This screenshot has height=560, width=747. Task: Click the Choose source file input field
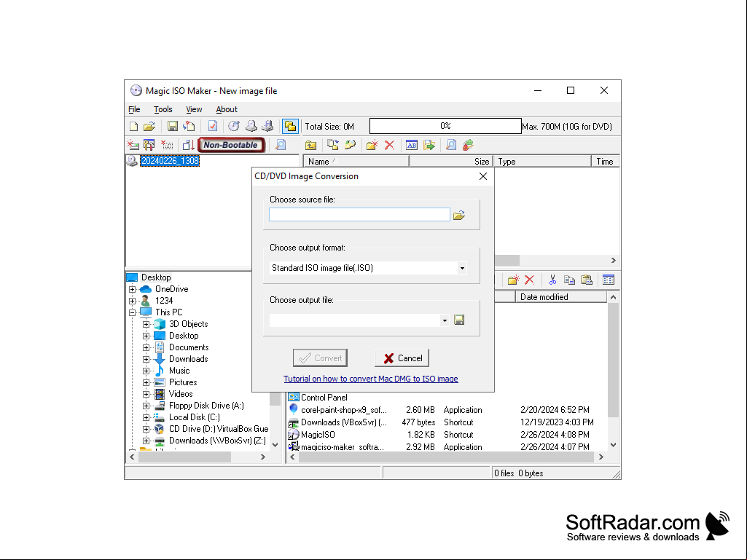coord(360,215)
